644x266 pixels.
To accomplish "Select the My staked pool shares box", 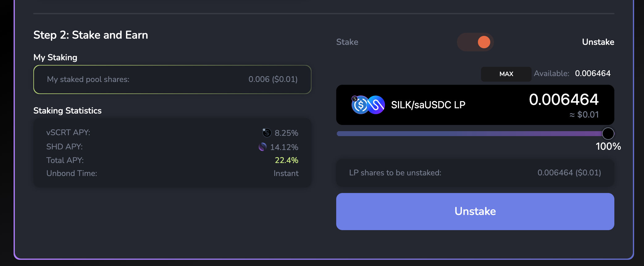I will [x=172, y=79].
